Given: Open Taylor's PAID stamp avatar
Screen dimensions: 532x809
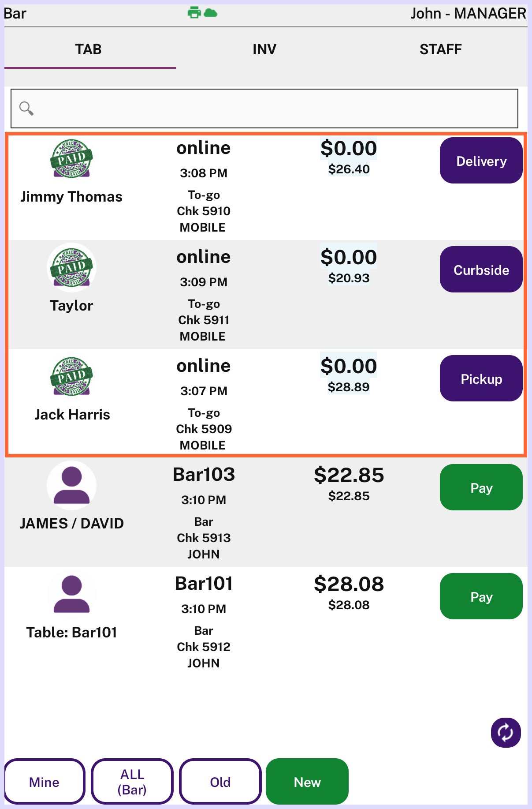Looking at the screenshot, I should pyautogui.click(x=71, y=268).
